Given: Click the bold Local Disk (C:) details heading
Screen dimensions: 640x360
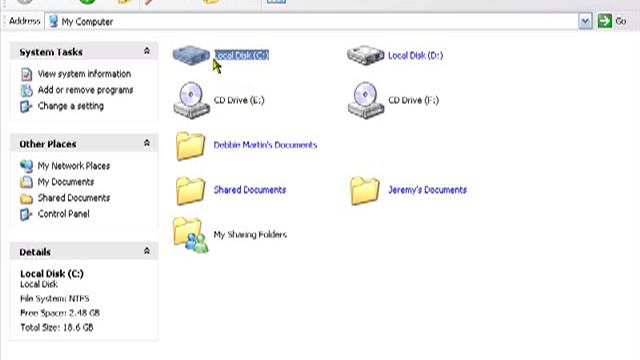Looking at the screenshot, I should coord(52,273).
